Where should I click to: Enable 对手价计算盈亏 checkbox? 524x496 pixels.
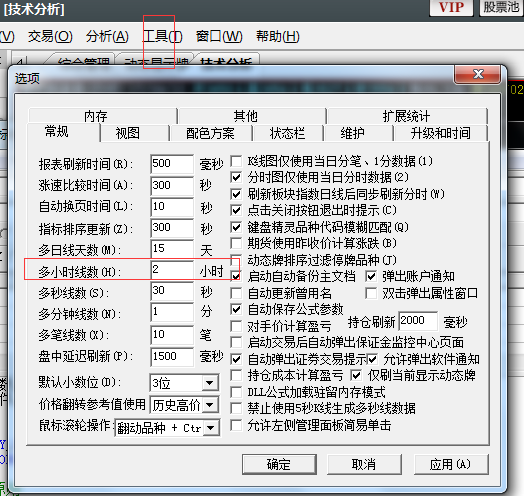coord(236,326)
